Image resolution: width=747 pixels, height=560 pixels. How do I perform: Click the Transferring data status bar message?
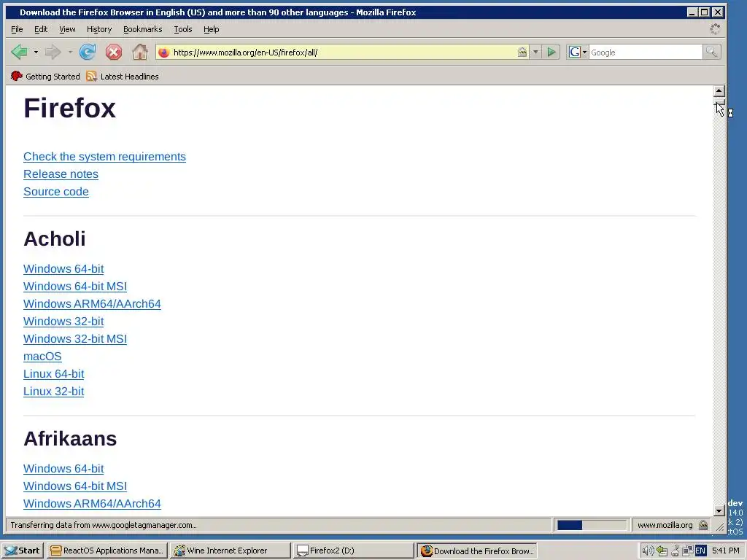pos(104,525)
